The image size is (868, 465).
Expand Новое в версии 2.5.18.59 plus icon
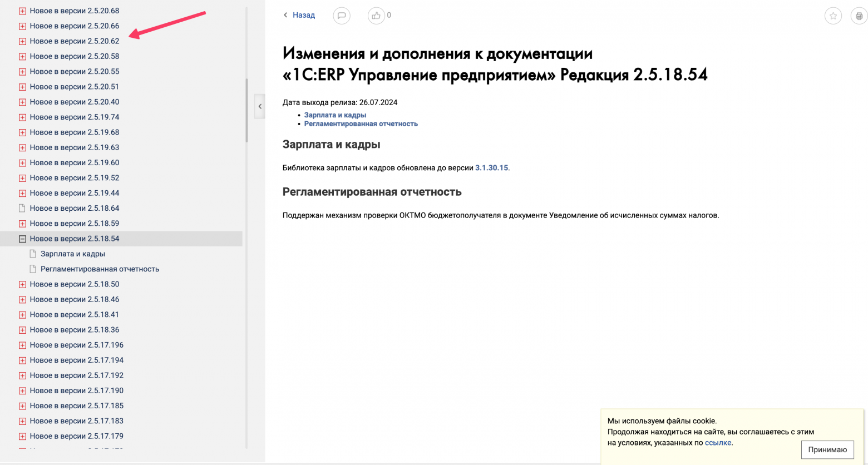[x=22, y=224]
